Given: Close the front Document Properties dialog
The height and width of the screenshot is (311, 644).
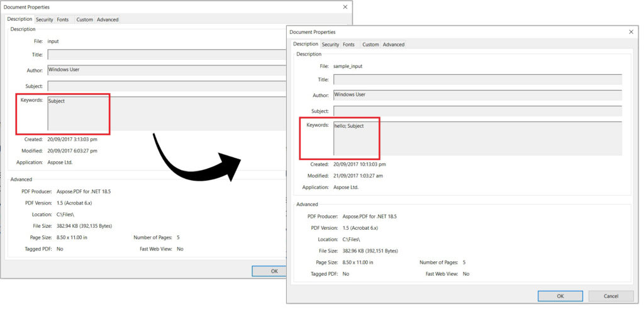Looking at the screenshot, I should [x=631, y=31].
